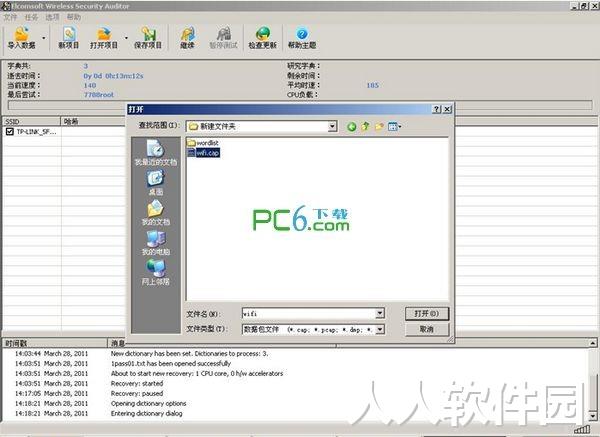
Task: Go to Desktop (桌面) in places bar
Action: (x=155, y=183)
